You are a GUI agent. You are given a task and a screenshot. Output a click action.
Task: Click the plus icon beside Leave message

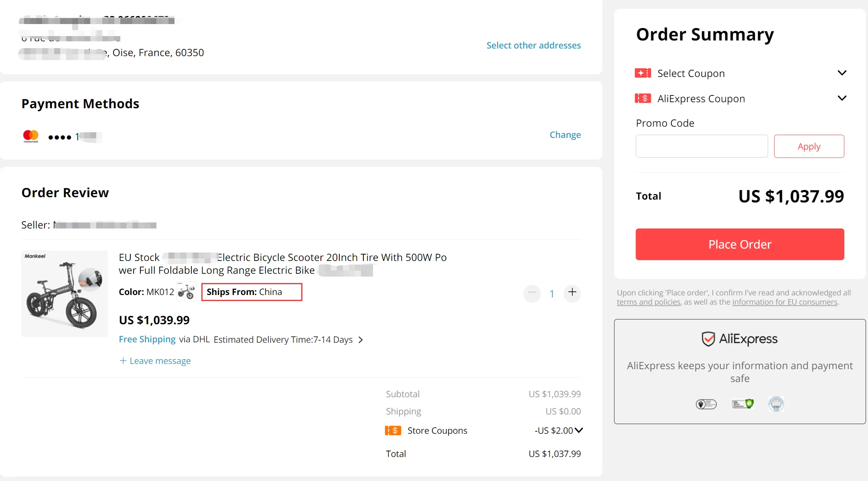click(x=123, y=361)
